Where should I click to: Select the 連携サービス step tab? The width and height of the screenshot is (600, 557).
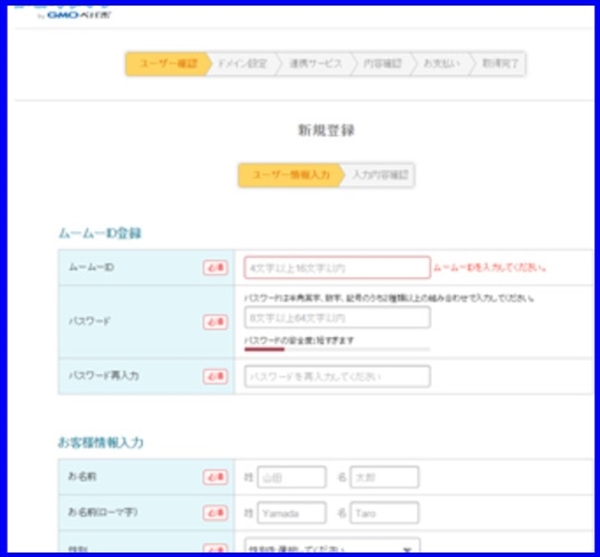point(312,64)
